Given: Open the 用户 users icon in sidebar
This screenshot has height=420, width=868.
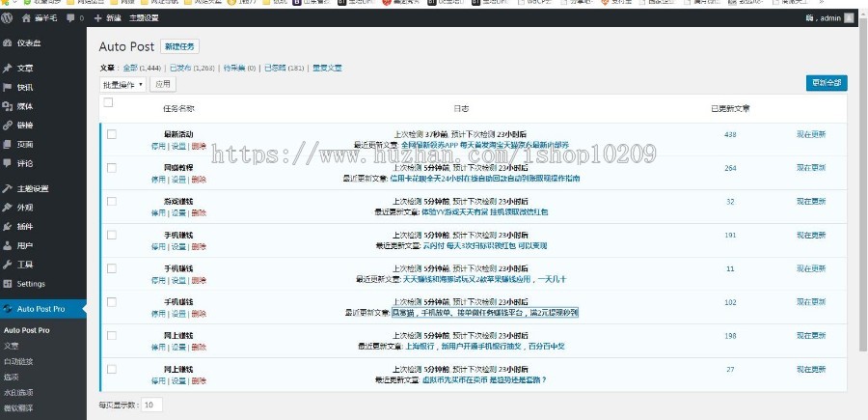Looking at the screenshot, I should [8, 245].
